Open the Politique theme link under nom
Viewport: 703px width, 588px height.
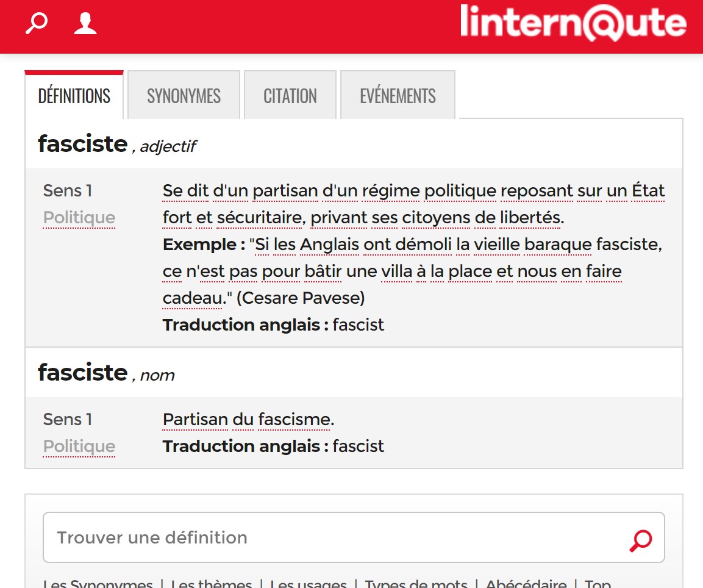point(79,446)
